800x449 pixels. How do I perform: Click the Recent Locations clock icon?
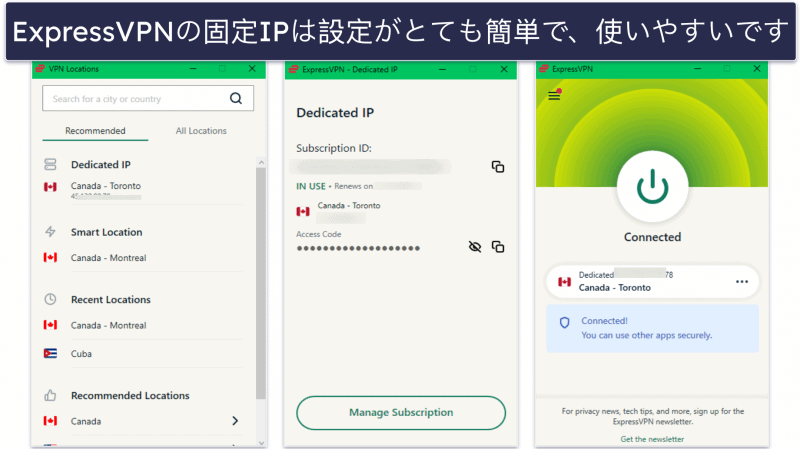coord(50,299)
